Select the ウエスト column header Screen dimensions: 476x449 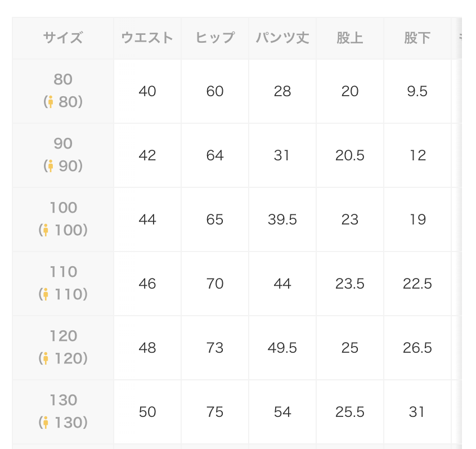pyautogui.click(x=147, y=38)
